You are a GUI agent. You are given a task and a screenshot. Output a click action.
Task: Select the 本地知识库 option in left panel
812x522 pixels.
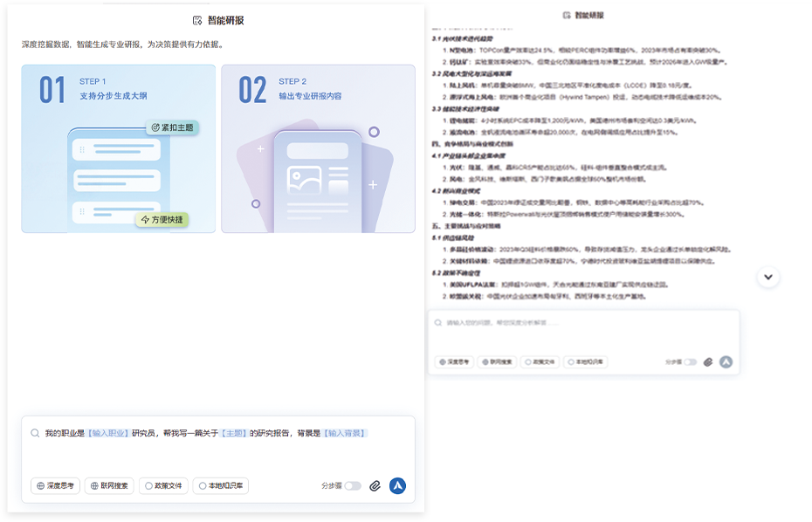(x=220, y=486)
